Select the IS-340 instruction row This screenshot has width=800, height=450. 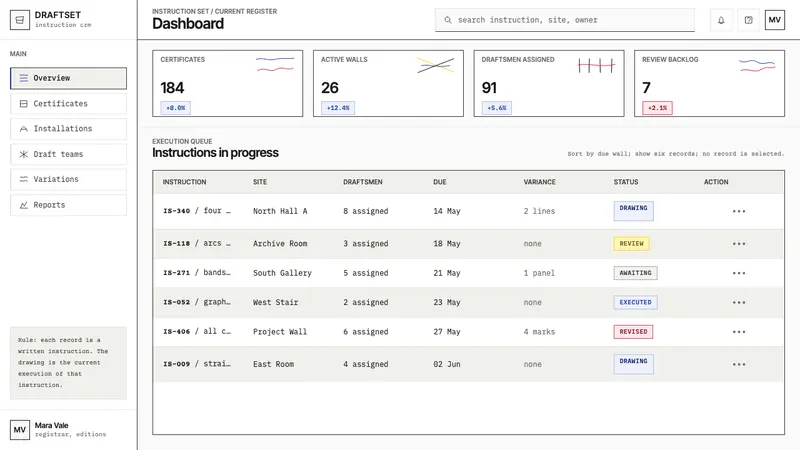click(x=468, y=211)
